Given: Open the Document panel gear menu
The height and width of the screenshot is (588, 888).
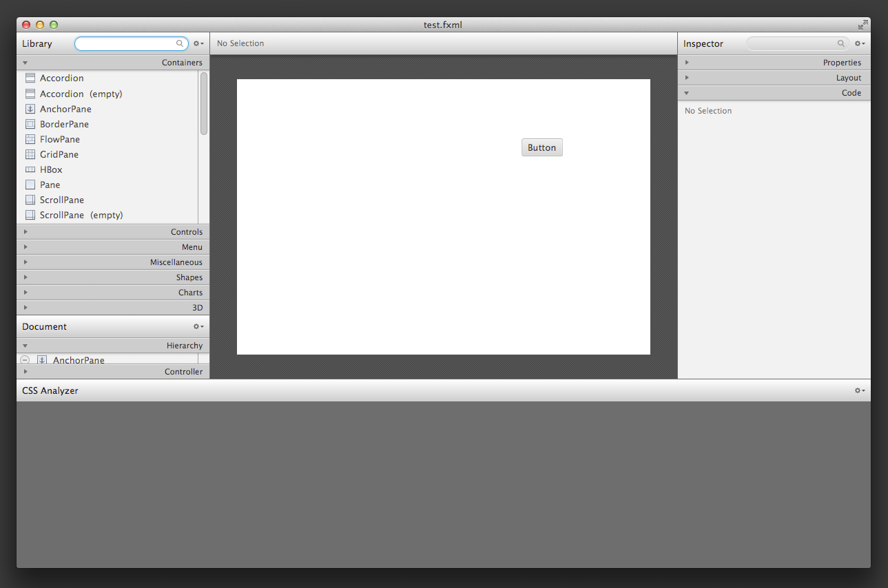Looking at the screenshot, I should tap(198, 326).
